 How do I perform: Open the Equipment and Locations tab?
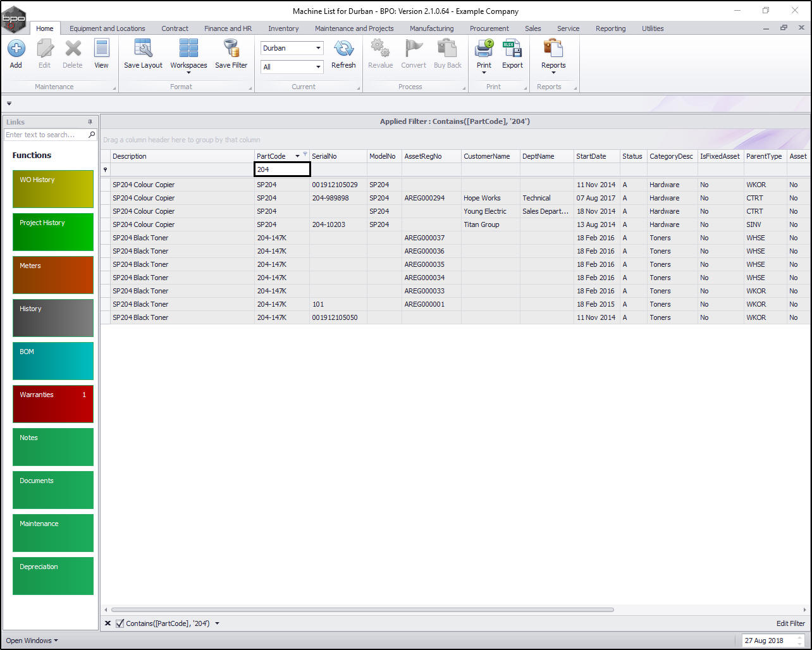[x=108, y=28]
